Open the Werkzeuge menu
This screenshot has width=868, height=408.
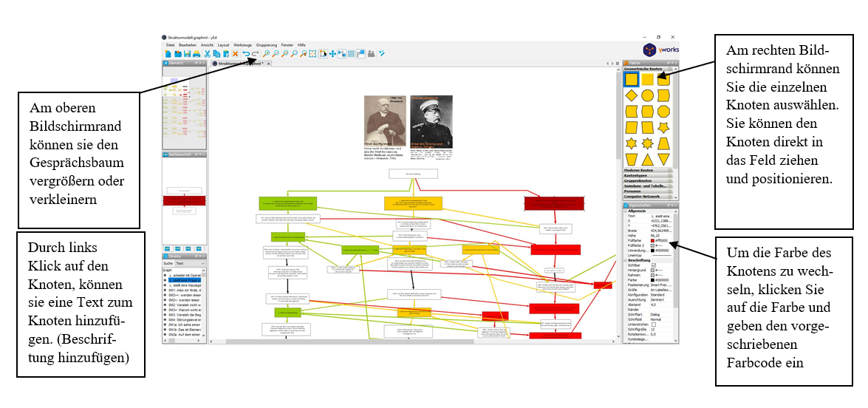click(x=243, y=45)
